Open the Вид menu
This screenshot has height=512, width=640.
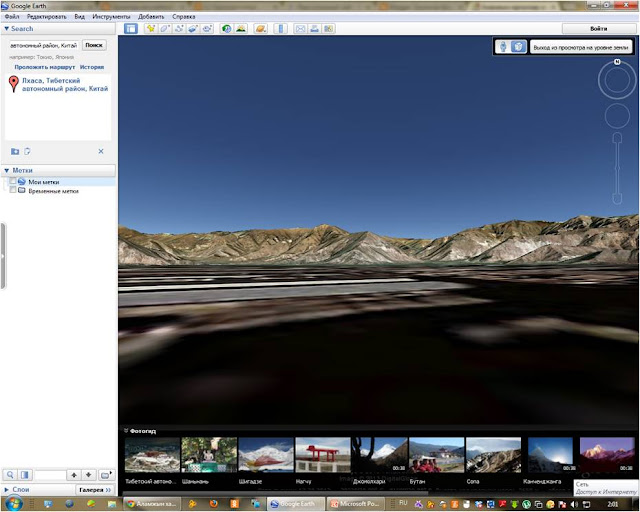80,17
